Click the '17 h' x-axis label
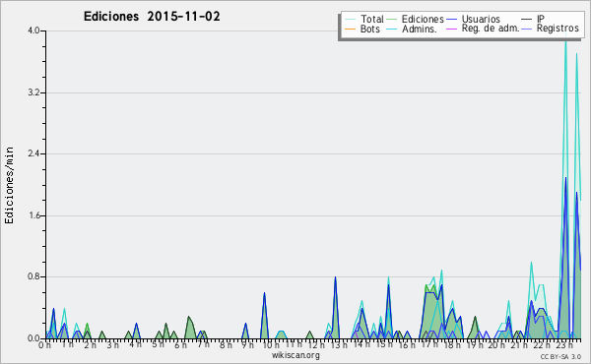 [x=429, y=344]
